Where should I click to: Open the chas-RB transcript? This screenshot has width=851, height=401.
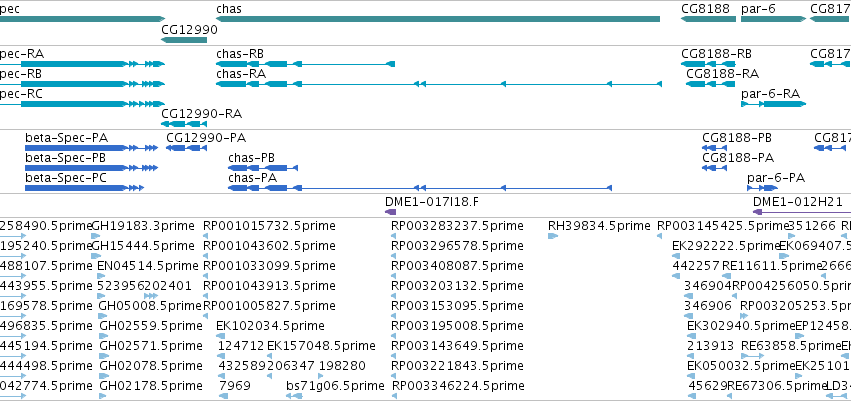[x=305, y=64]
